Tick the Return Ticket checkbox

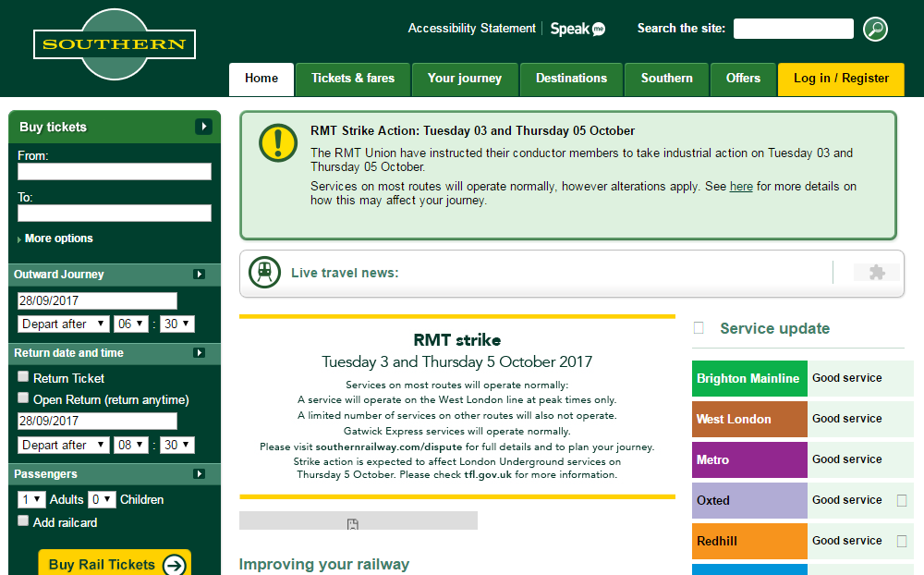(23, 376)
